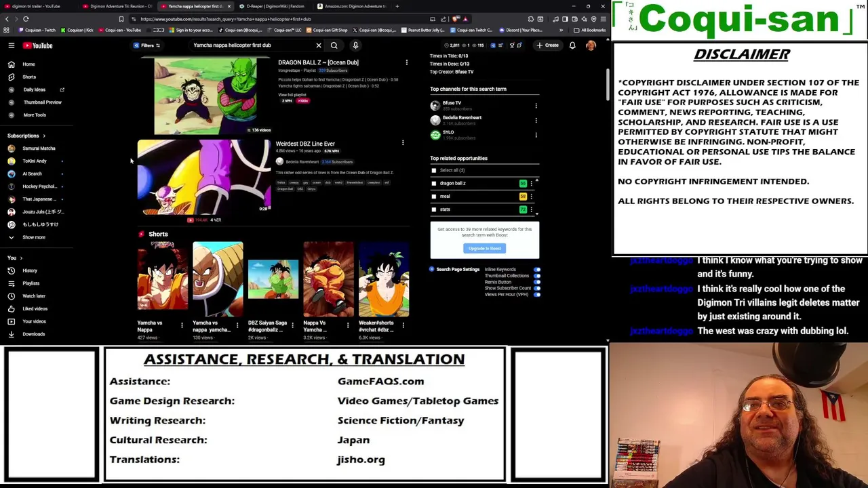Click 'View full playlist' link

tap(292, 95)
